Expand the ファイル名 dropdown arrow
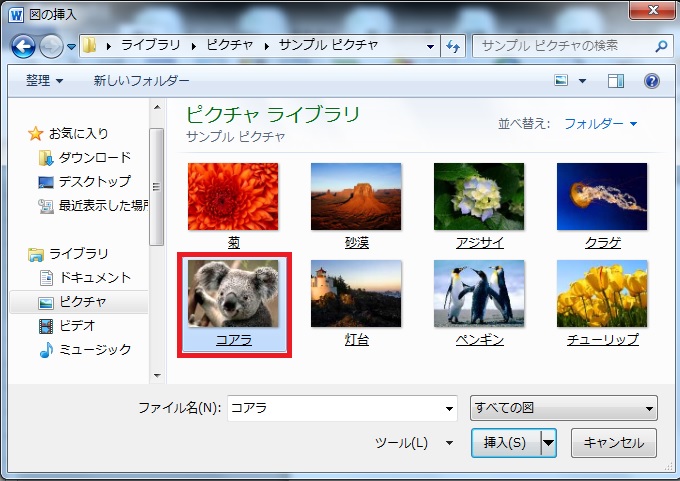This screenshot has width=680, height=481. click(449, 409)
